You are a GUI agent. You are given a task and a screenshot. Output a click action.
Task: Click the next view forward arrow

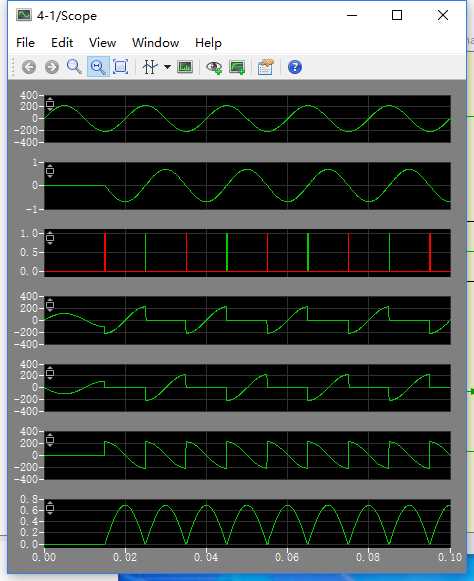(x=52, y=67)
